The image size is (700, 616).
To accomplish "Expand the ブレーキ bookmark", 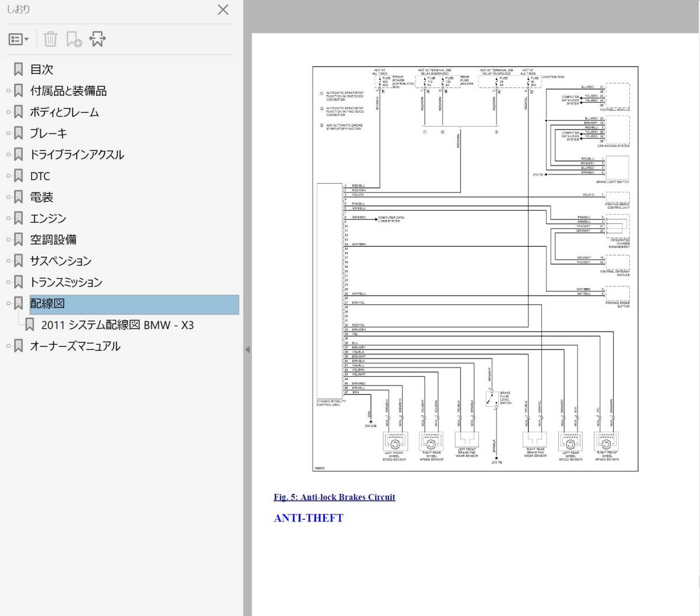I will click(8, 134).
